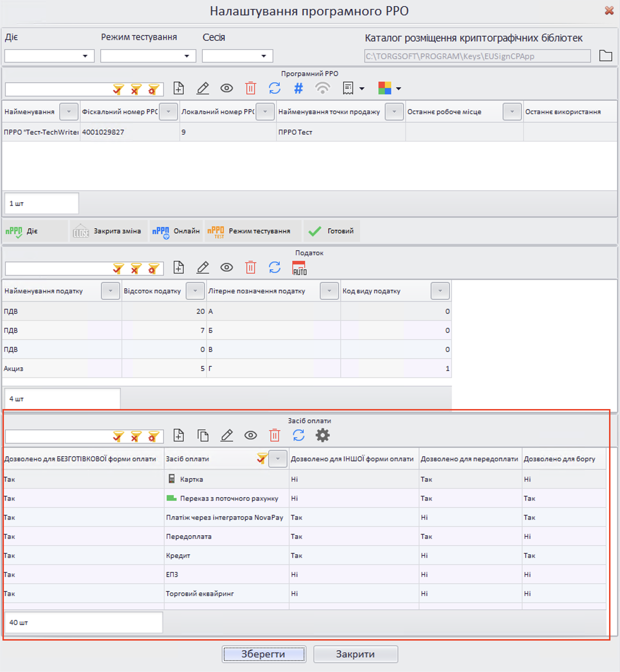Image resolution: width=620 pixels, height=672 pixels.
Task: Copy payment method using duplicate icon
Action: pyautogui.click(x=203, y=436)
